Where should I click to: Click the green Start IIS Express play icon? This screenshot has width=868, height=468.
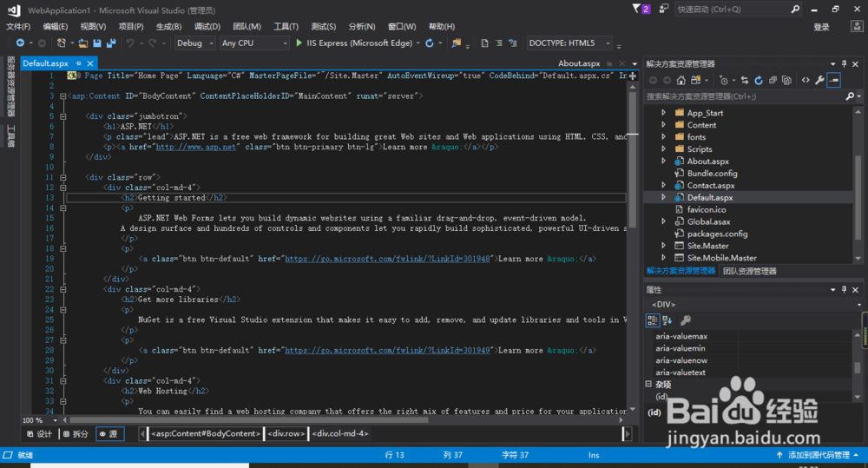coord(299,43)
